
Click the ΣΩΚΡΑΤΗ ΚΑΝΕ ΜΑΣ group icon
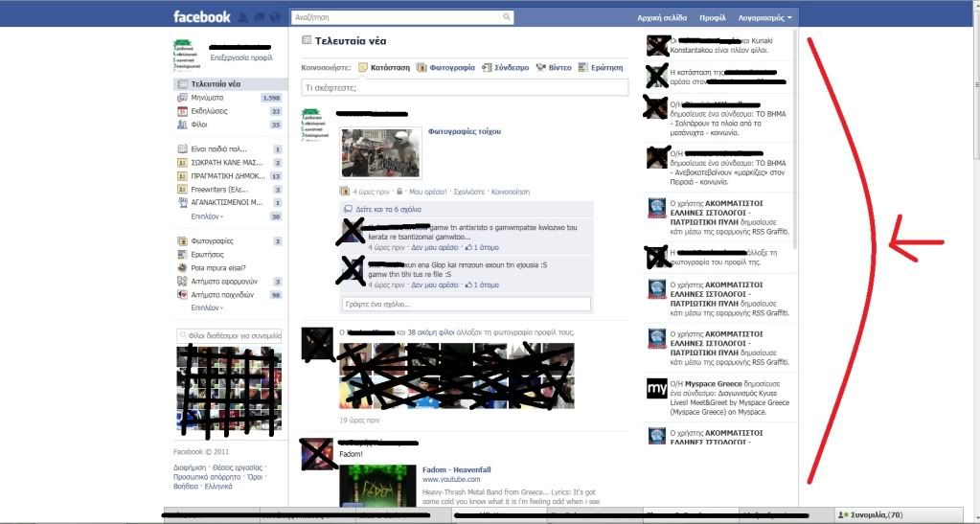(x=182, y=163)
